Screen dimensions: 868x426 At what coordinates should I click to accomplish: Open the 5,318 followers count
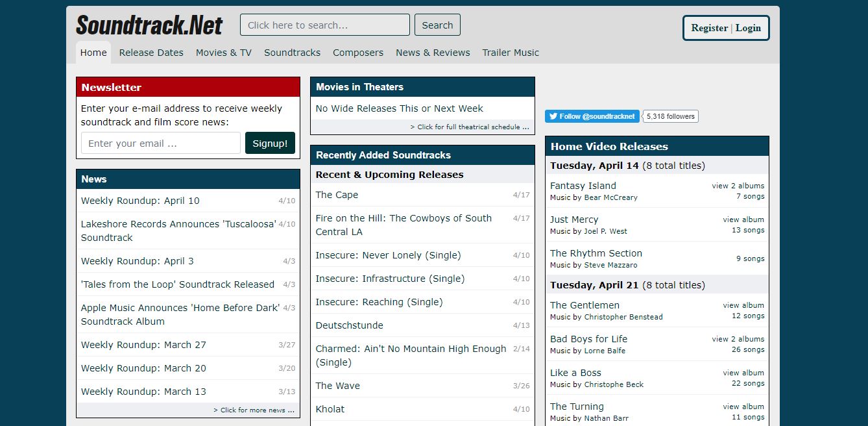pyautogui.click(x=671, y=116)
